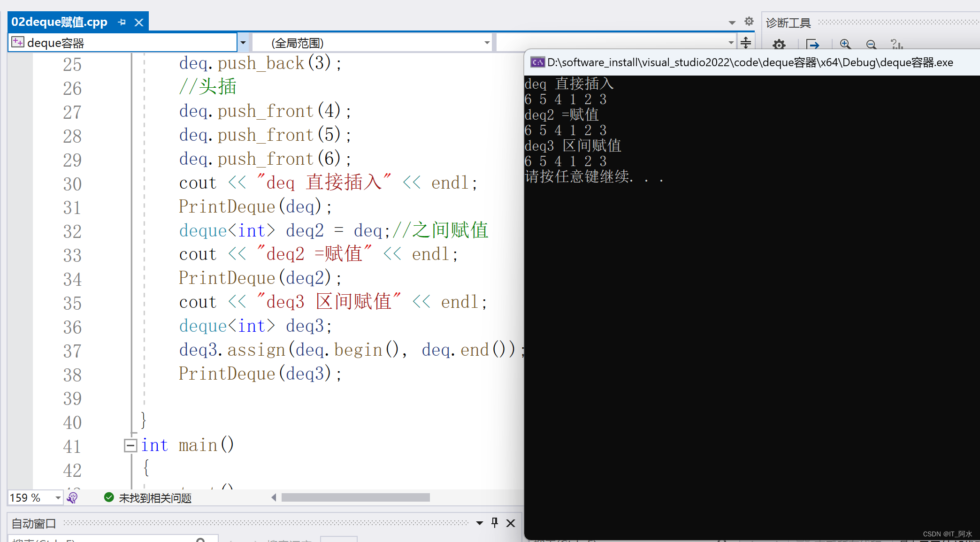This screenshot has height=542, width=980.
Task: Click the console title bar path text
Action: [x=750, y=62]
